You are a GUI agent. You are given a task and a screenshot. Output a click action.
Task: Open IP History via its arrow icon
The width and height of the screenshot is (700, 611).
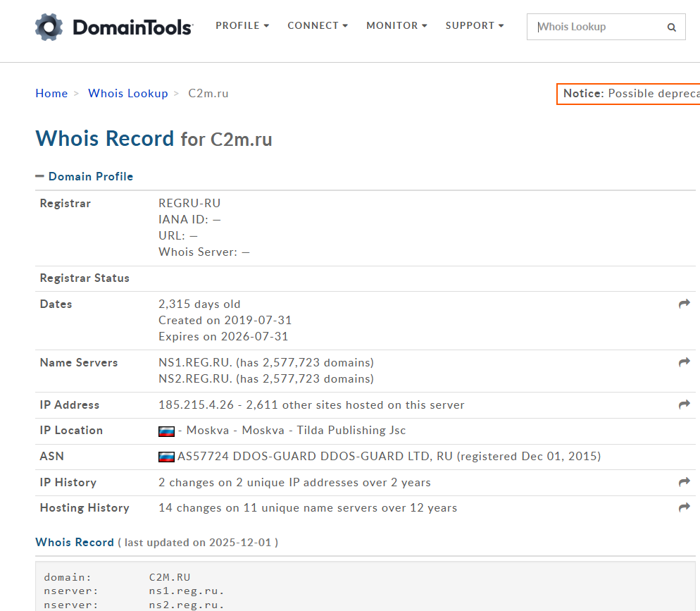pos(684,482)
